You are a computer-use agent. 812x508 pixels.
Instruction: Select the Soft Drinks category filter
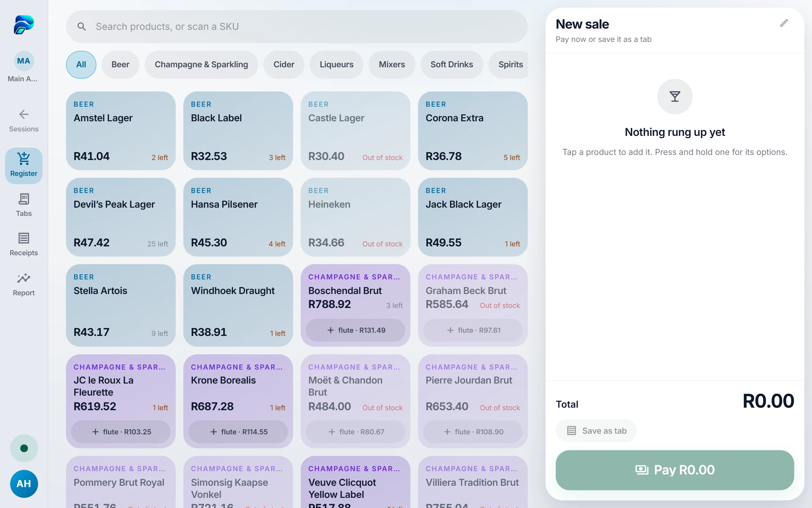click(452, 64)
